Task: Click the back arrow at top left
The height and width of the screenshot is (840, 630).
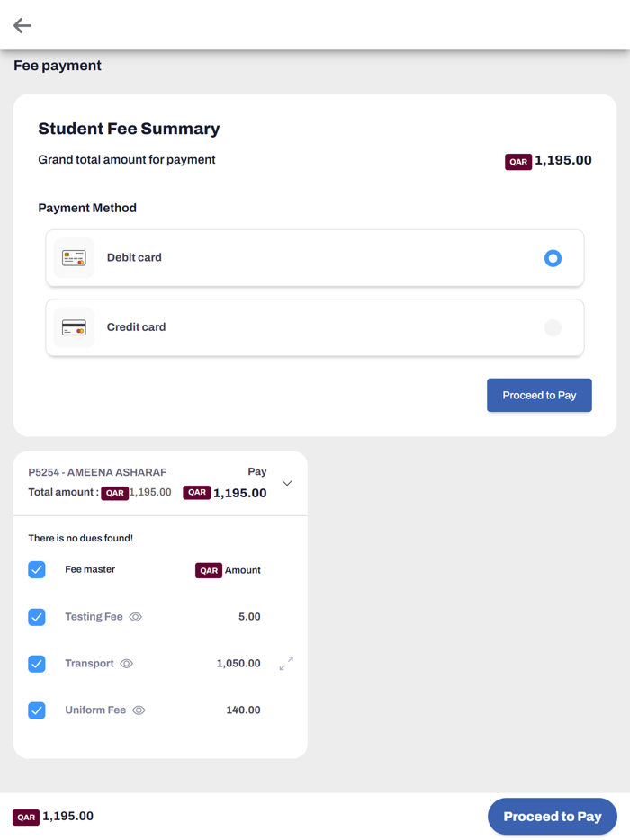Action: [x=22, y=25]
